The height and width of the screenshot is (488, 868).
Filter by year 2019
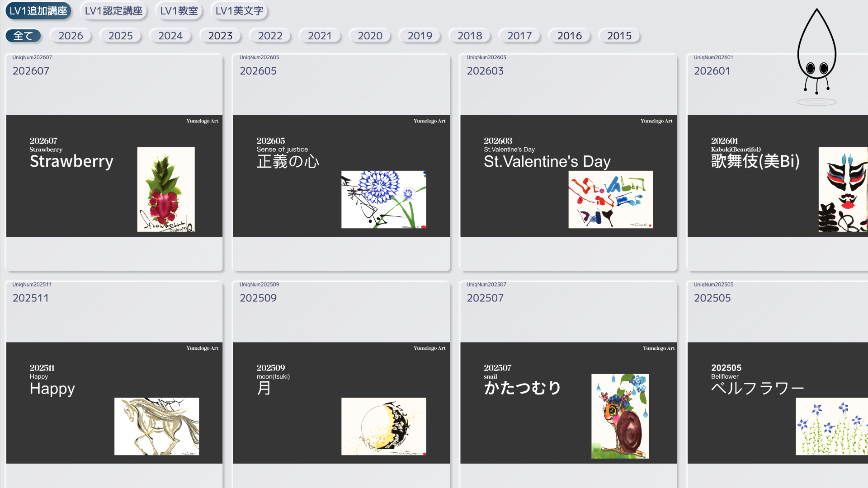[420, 36]
